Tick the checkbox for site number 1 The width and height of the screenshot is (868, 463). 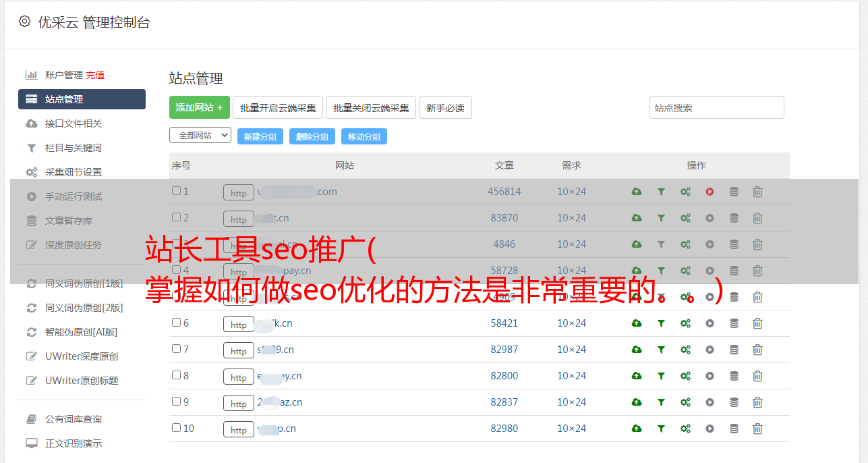(176, 191)
